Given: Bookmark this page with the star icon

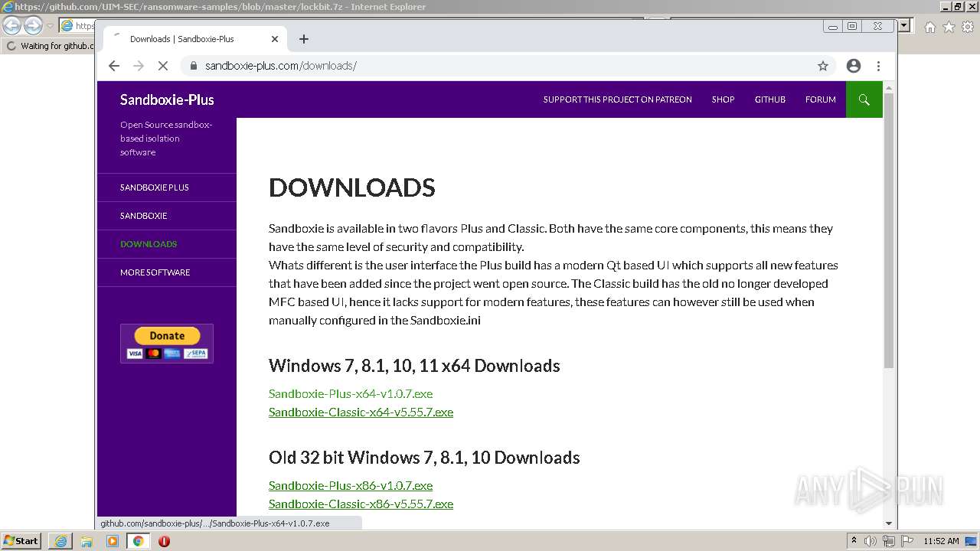Looking at the screenshot, I should (823, 66).
